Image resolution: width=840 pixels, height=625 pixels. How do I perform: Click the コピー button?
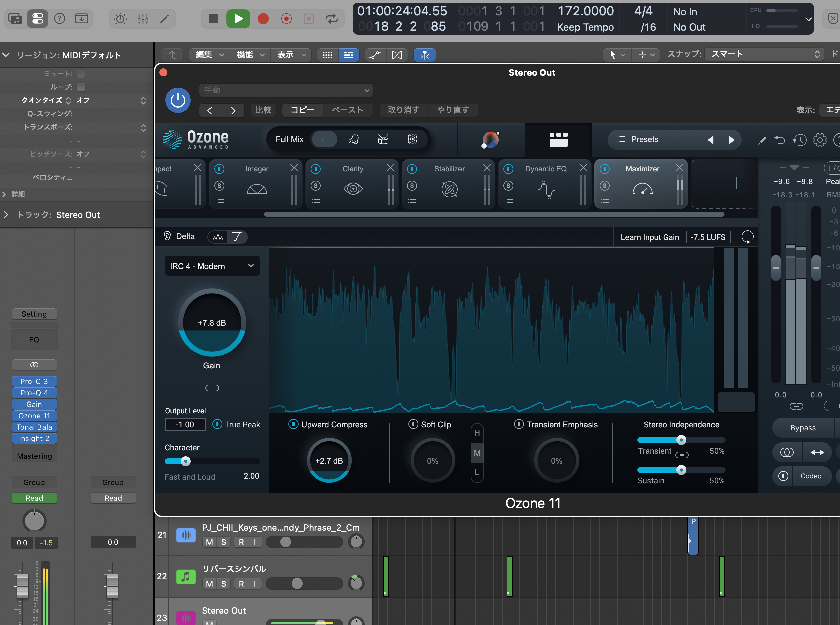pos(303,110)
